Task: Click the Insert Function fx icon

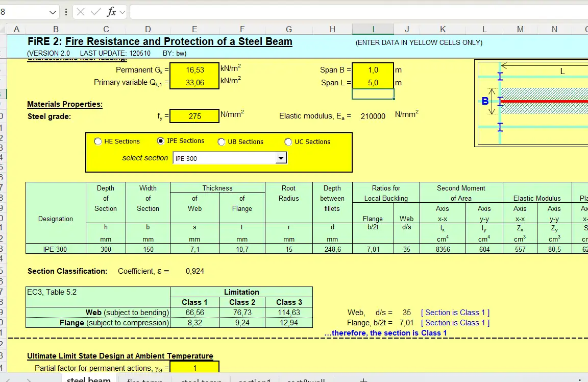Action: pos(111,12)
